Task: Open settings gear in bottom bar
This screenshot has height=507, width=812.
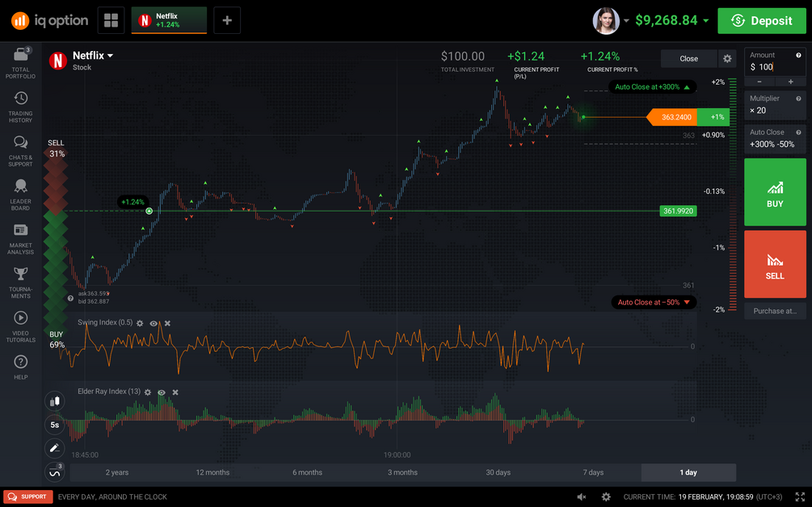Action: (x=606, y=497)
